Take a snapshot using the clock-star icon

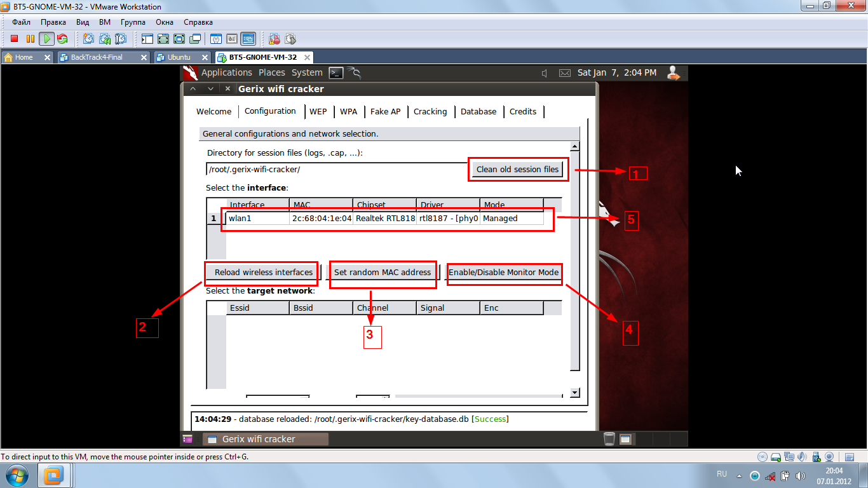[88, 39]
